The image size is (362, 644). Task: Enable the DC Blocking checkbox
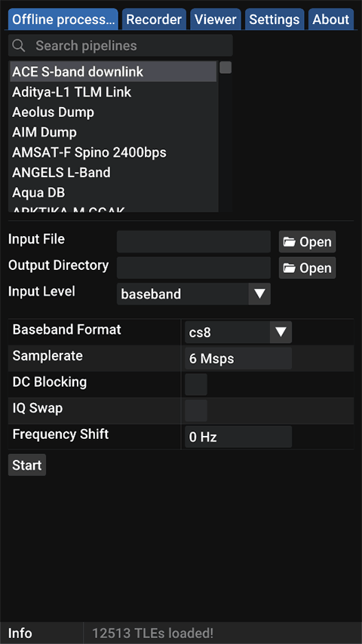(196, 385)
